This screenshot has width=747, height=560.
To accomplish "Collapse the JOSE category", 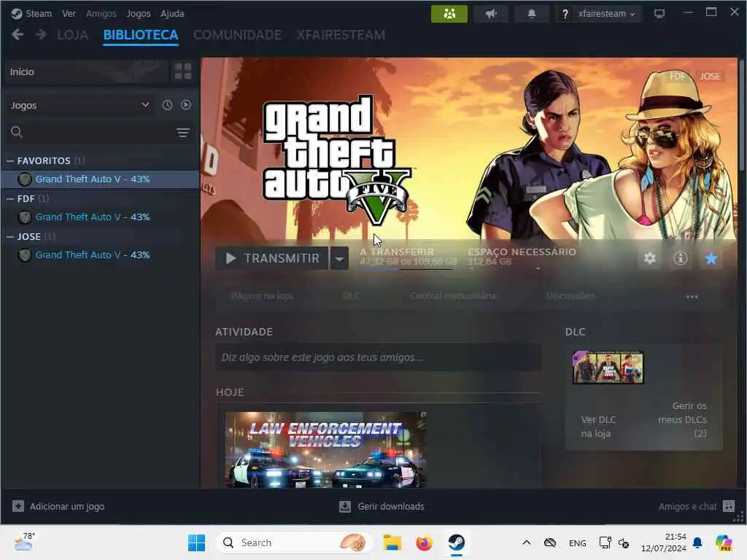I will [10, 237].
